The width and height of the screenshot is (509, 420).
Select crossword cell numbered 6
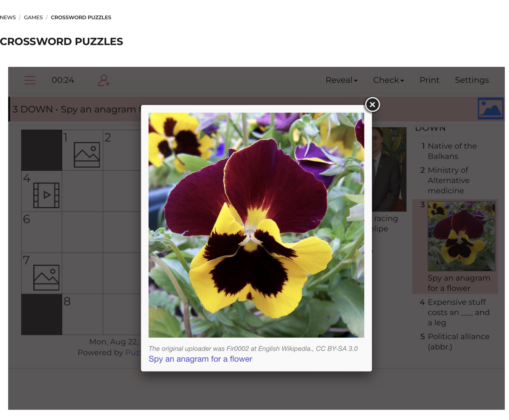[42, 232]
